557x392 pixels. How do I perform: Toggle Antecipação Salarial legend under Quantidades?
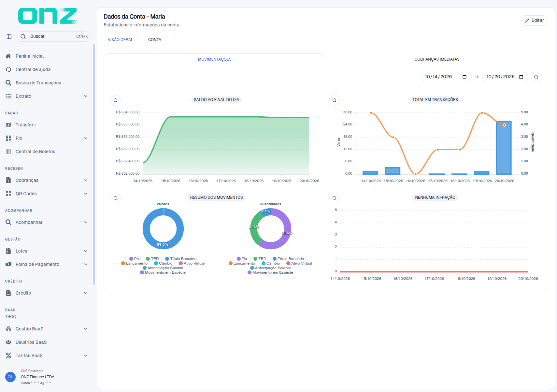[x=270, y=268]
